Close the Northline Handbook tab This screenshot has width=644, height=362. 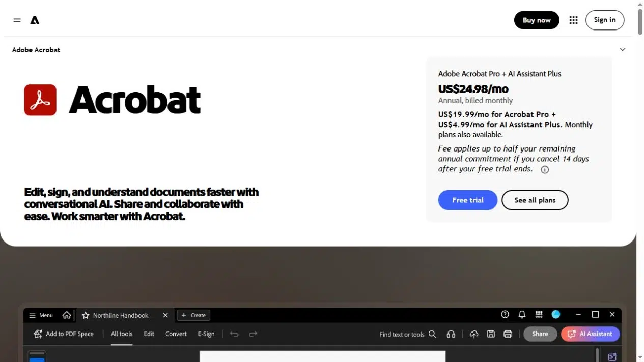165,315
